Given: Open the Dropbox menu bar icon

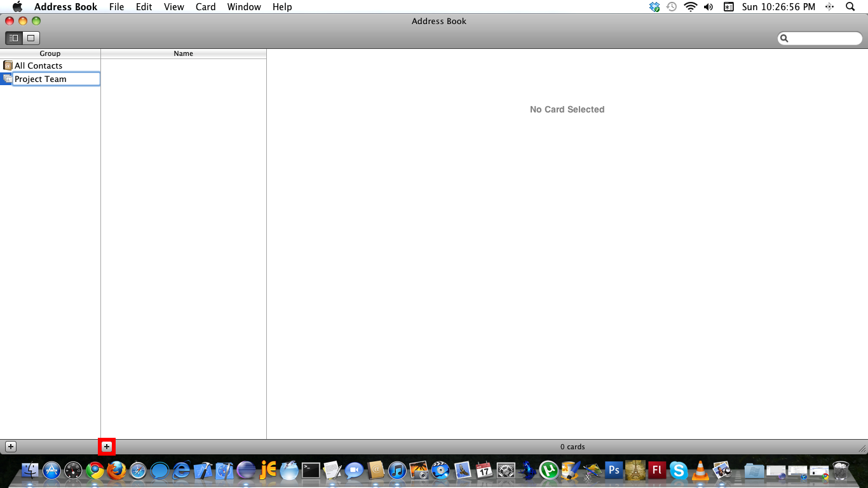Looking at the screenshot, I should coord(654,7).
